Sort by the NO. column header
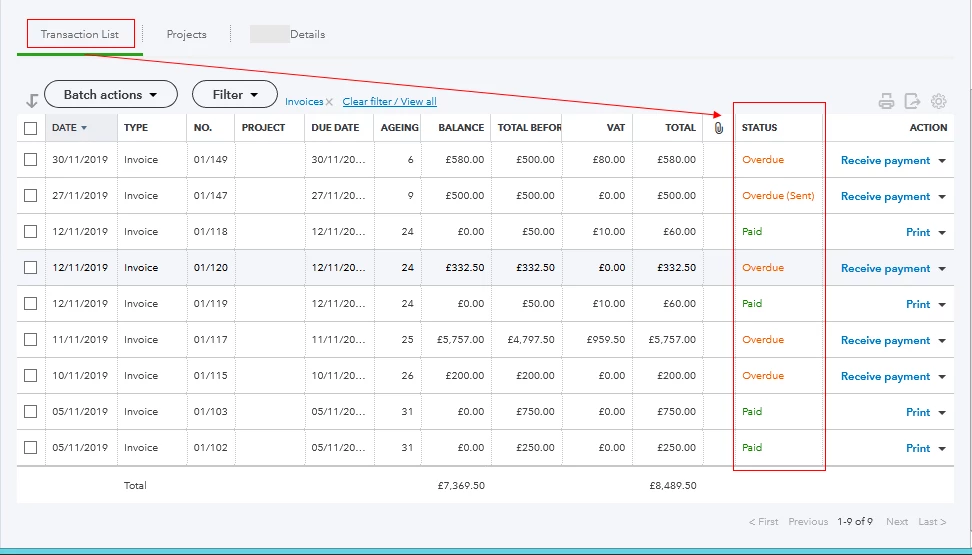 (203, 128)
